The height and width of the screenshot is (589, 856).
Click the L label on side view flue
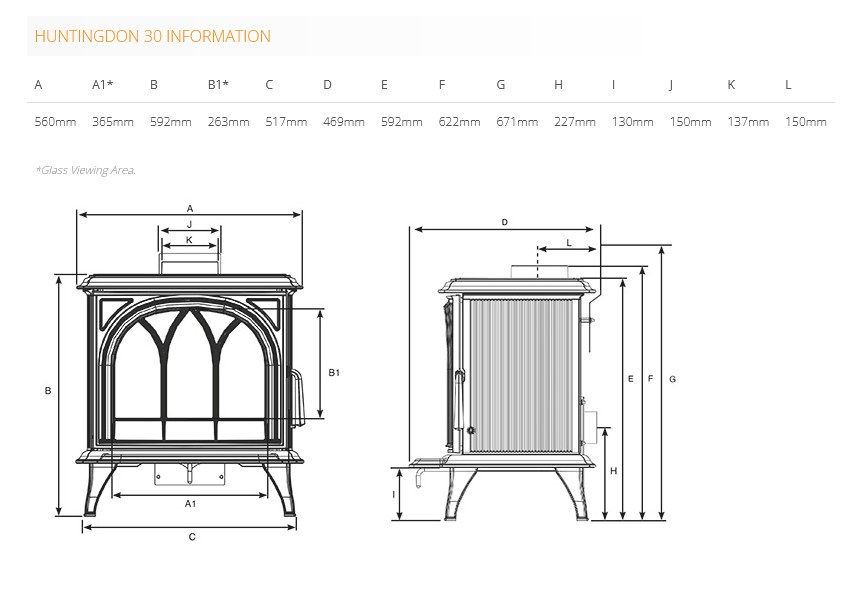click(x=568, y=243)
